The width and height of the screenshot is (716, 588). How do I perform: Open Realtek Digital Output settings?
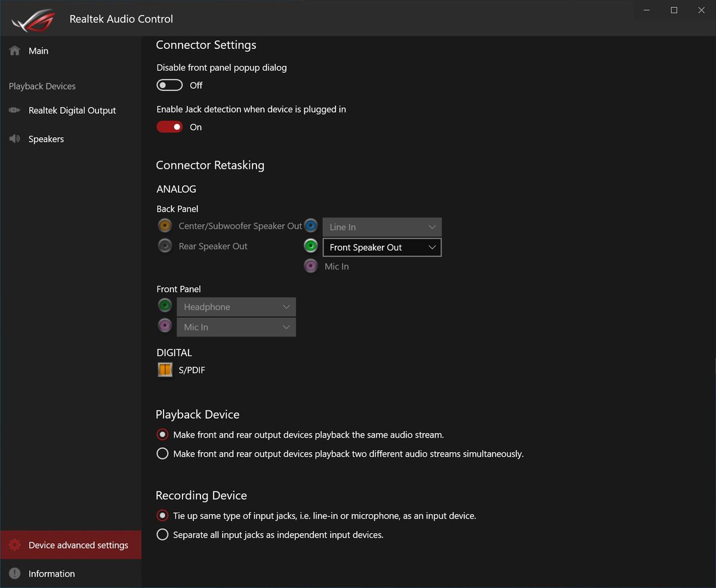pyautogui.click(x=70, y=110)
